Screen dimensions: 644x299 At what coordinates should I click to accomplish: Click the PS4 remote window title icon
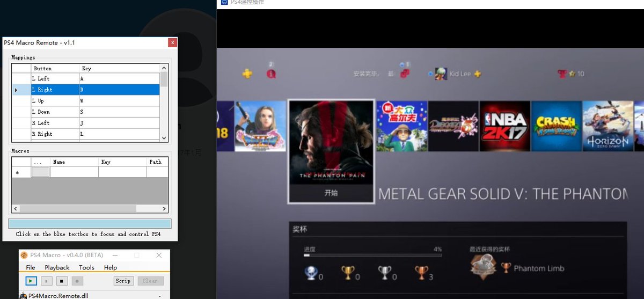pos(223,3)
